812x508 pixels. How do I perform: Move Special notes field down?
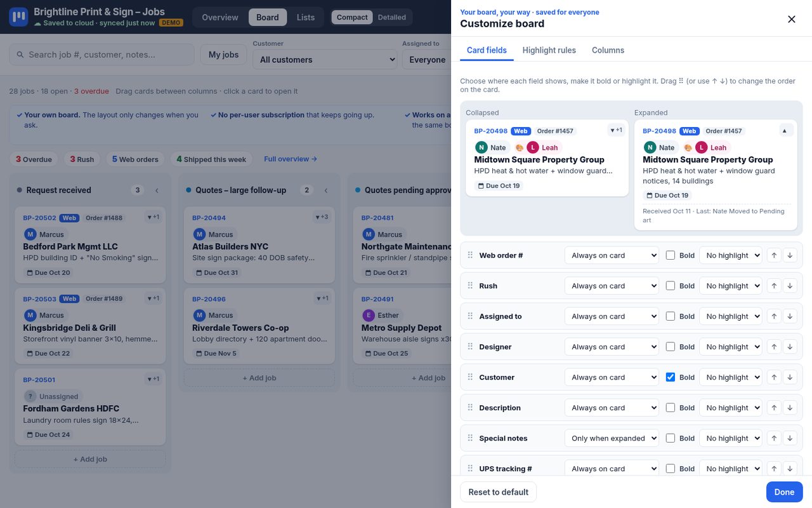790,438
